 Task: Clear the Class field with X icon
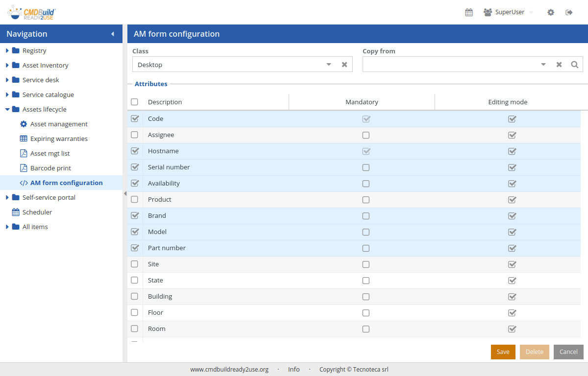344,65
